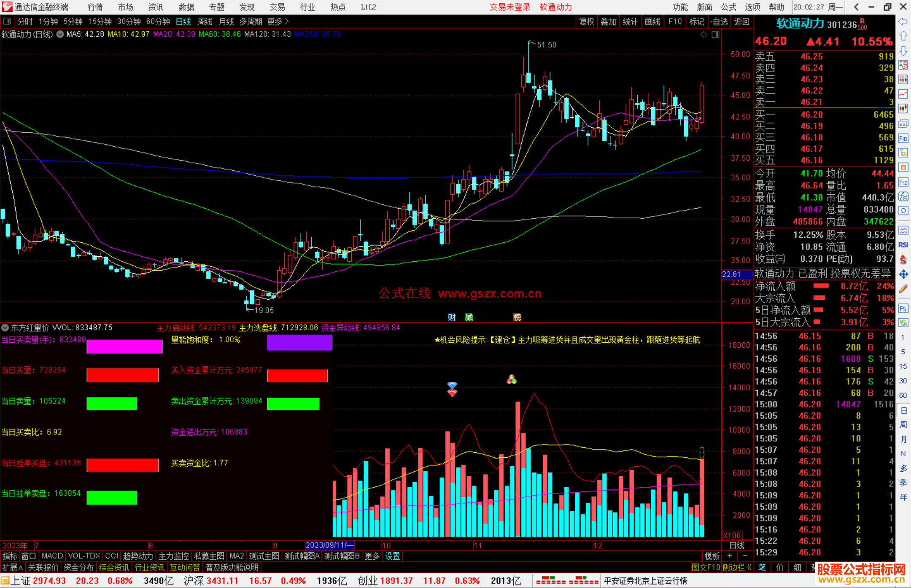This screenshot has height=588, width=911.
Task: Open the trend line chart icon in sidebar
Action: (x=903, y=94)
